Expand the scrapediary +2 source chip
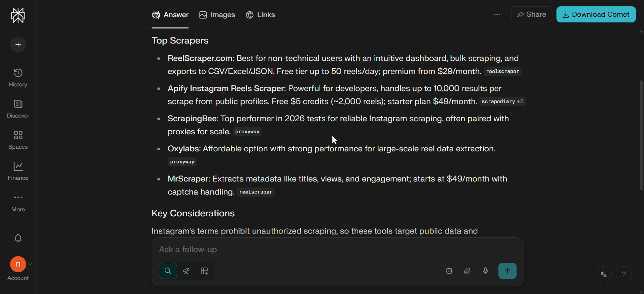Image resolution: width=644 pixels, height=294 pixels. 502,101
